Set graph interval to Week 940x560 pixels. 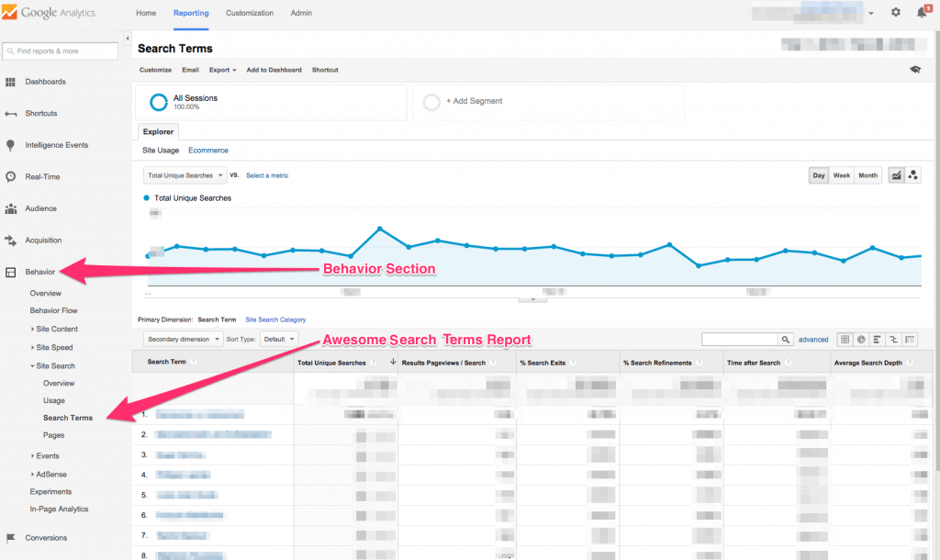point(841,175)
